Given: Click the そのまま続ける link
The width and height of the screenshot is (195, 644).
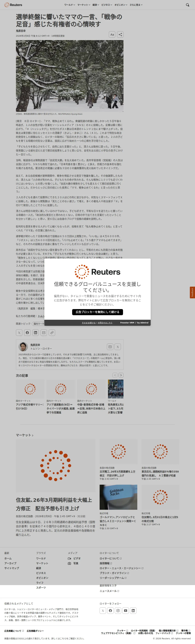Looking at the screenshot, I should (89, 323).
